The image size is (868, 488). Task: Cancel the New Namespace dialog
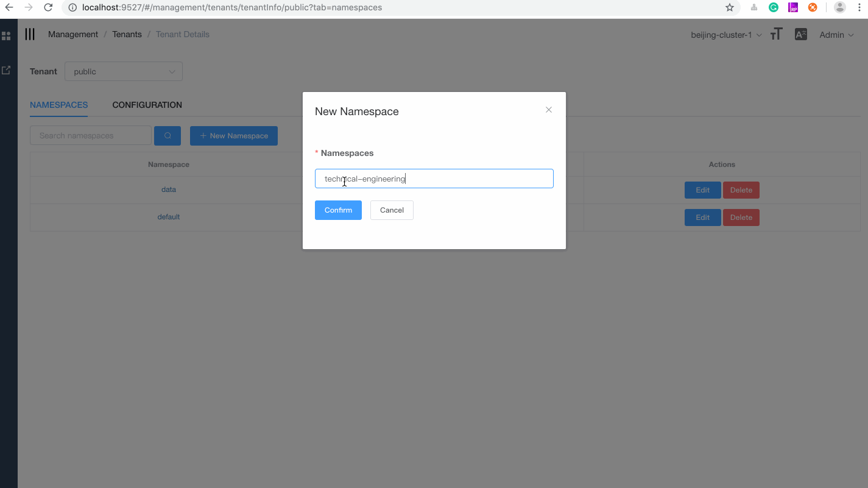(392, 210)
